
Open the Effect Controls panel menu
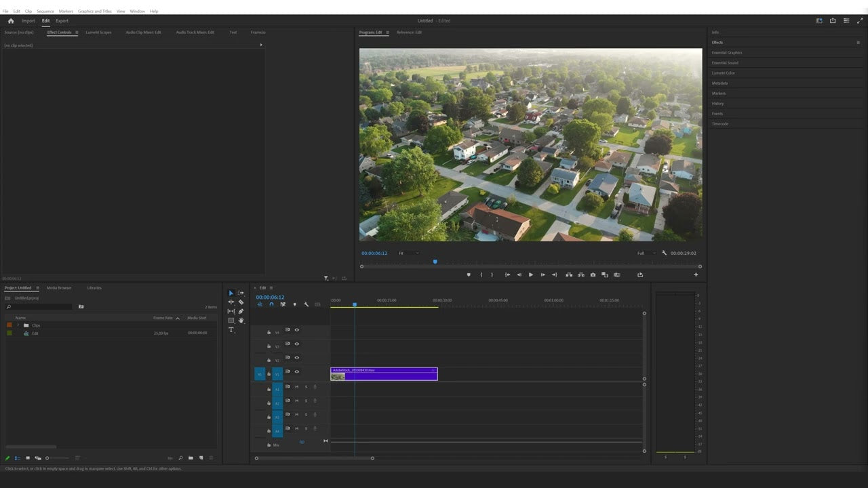[x=77, y=33]
